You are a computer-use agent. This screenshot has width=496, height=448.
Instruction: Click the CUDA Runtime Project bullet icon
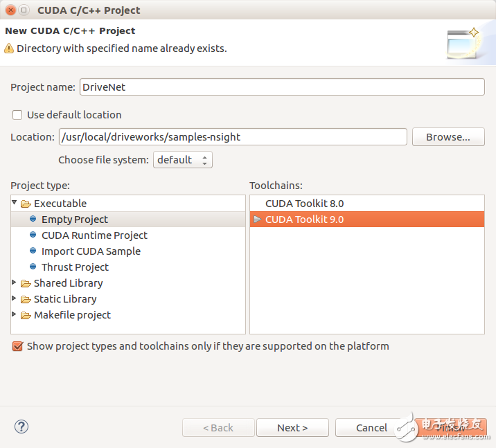pyautogui.click(x=33, y=235)
